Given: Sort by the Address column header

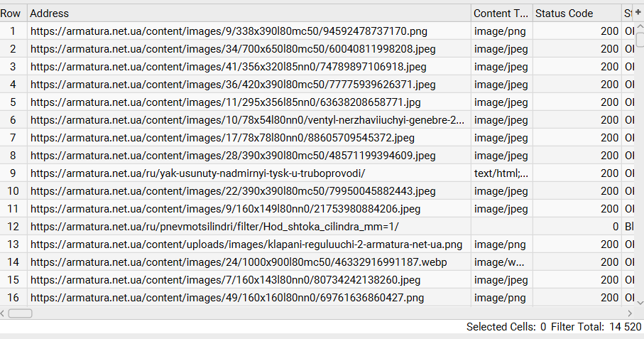Looking at the screenshot, I should (249, 14).
